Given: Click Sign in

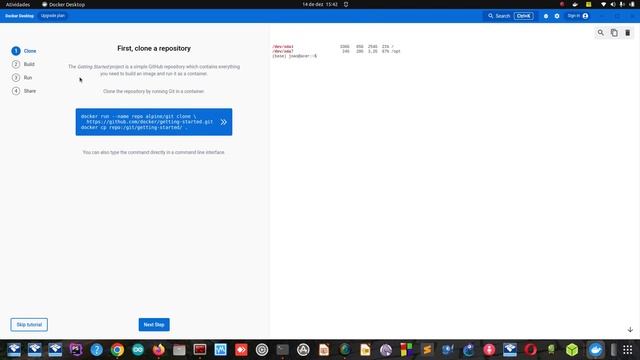Looking at the screenshot, I should click(x=573, y=16).
